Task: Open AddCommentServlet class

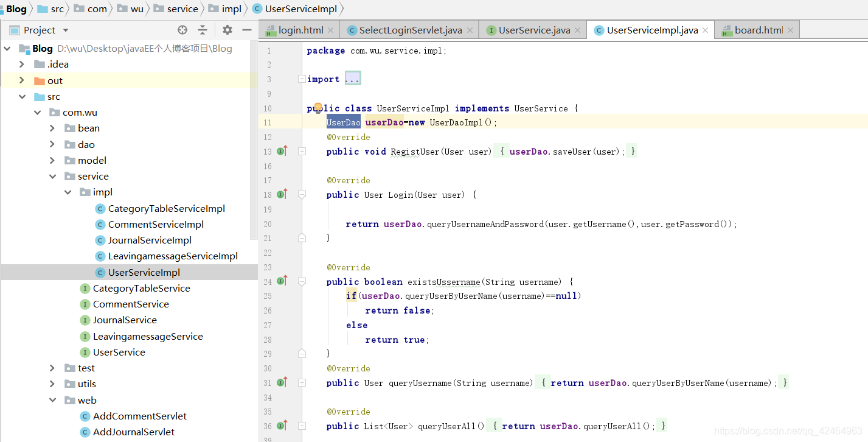Action: click(x=134, y=416)
